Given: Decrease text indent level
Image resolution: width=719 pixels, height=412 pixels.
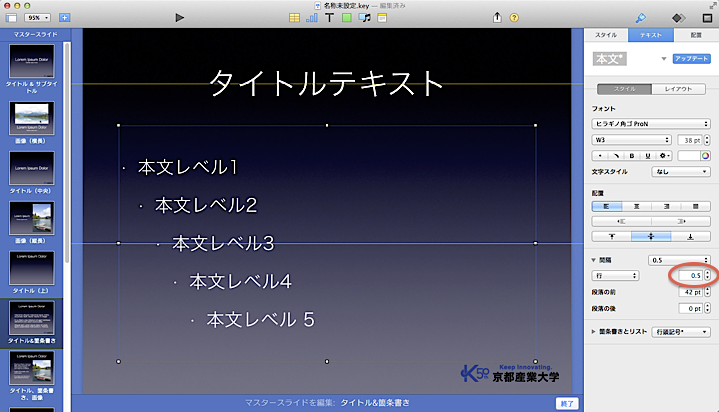Looking at the screenshot, I should (621, 222).
